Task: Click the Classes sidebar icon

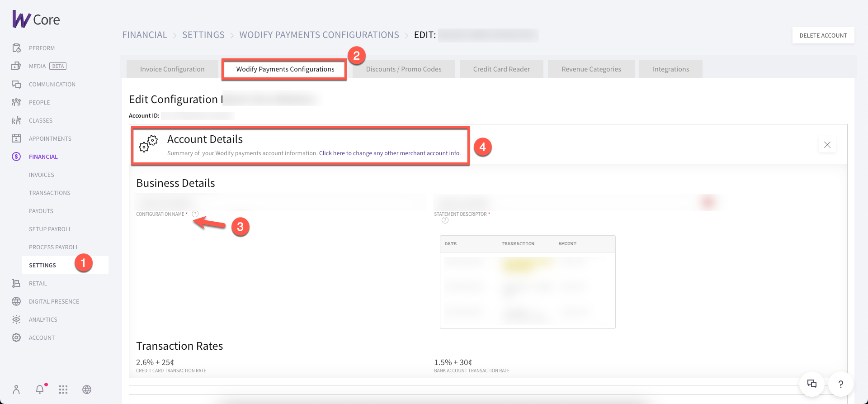Action: click(16, 120)
